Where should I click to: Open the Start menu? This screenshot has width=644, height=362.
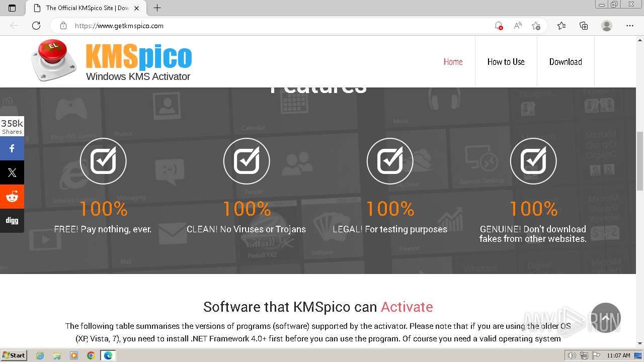[14, 355]
